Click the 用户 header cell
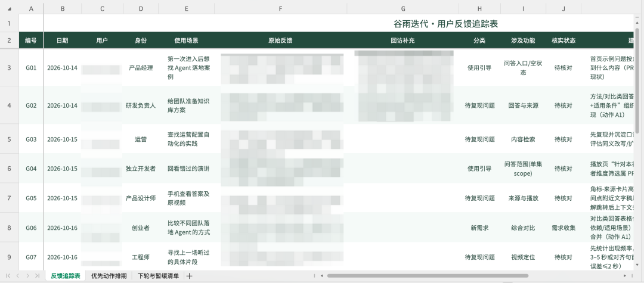644x283 pixels. (x=102, y=41)
